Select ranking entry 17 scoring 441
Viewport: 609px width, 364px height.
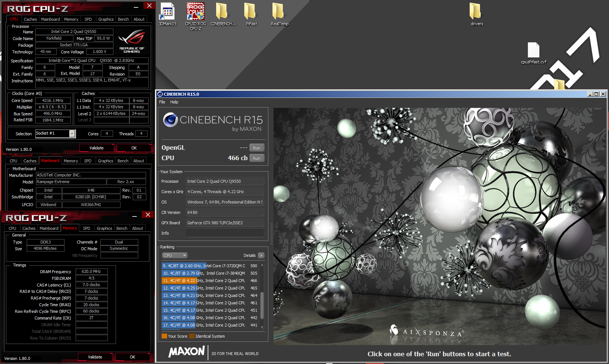click(x=209, y=325)
